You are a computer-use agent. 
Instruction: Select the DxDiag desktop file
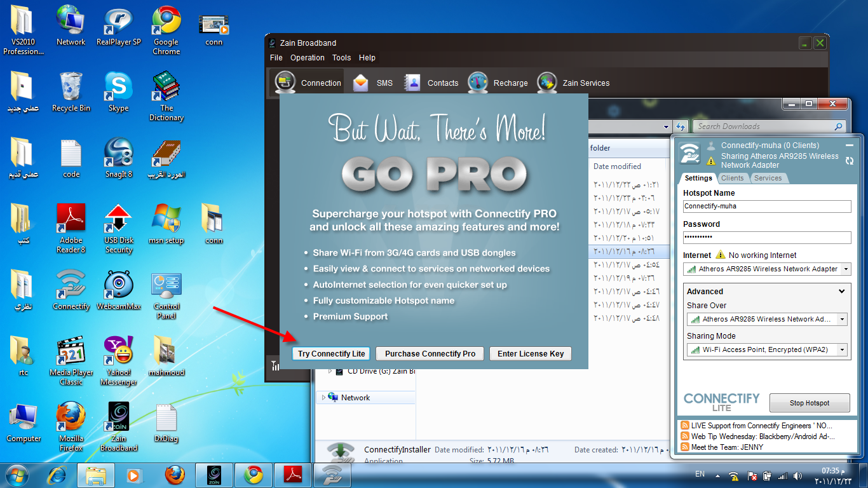[x=166, y=423]
